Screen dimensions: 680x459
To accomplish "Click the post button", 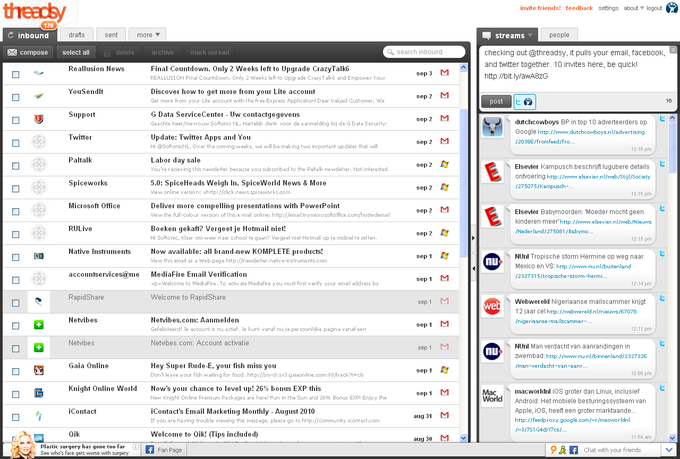I will coord(496,102).
